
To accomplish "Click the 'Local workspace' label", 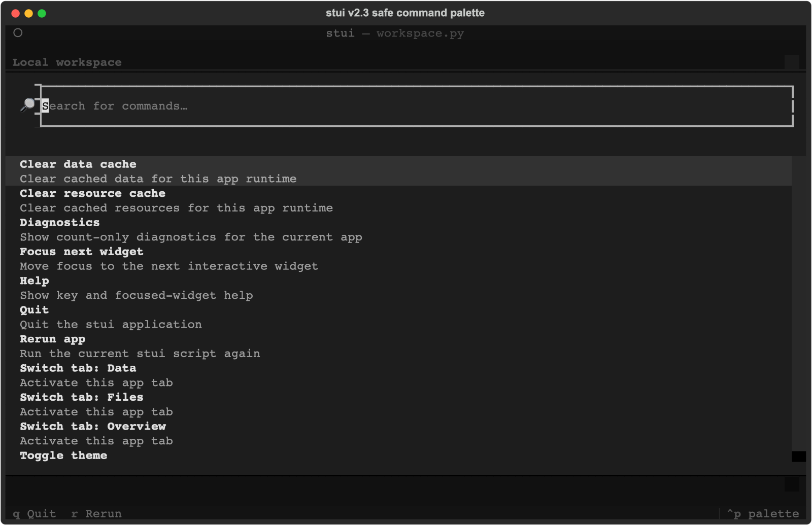I will pos(67,62).
